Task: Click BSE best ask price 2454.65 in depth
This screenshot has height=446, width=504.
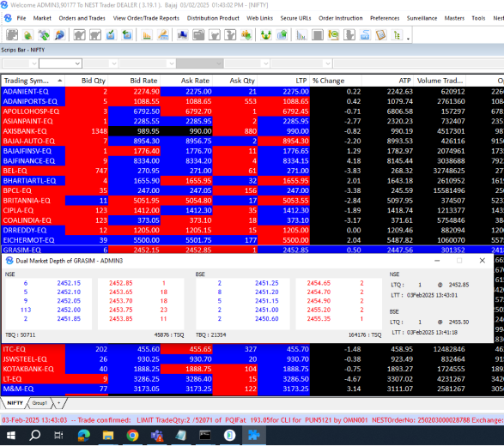Action: [319, 283]
